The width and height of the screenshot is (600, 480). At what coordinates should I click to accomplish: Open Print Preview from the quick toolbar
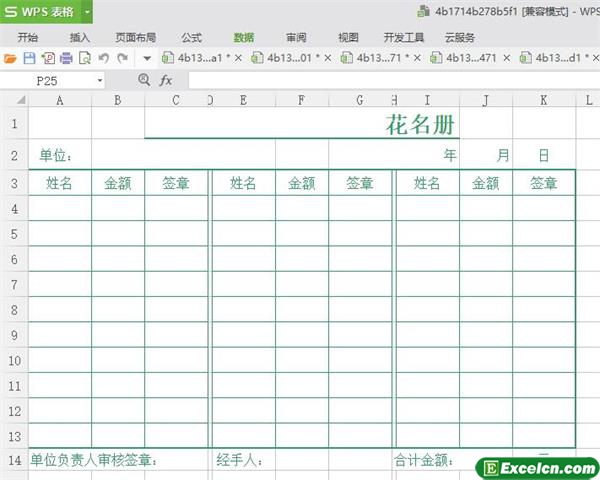coord(84,58)
